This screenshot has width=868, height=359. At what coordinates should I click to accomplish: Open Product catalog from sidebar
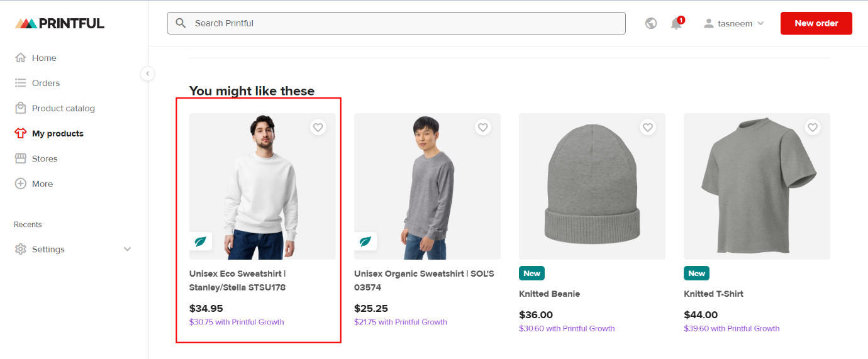(x=63, y=108)
